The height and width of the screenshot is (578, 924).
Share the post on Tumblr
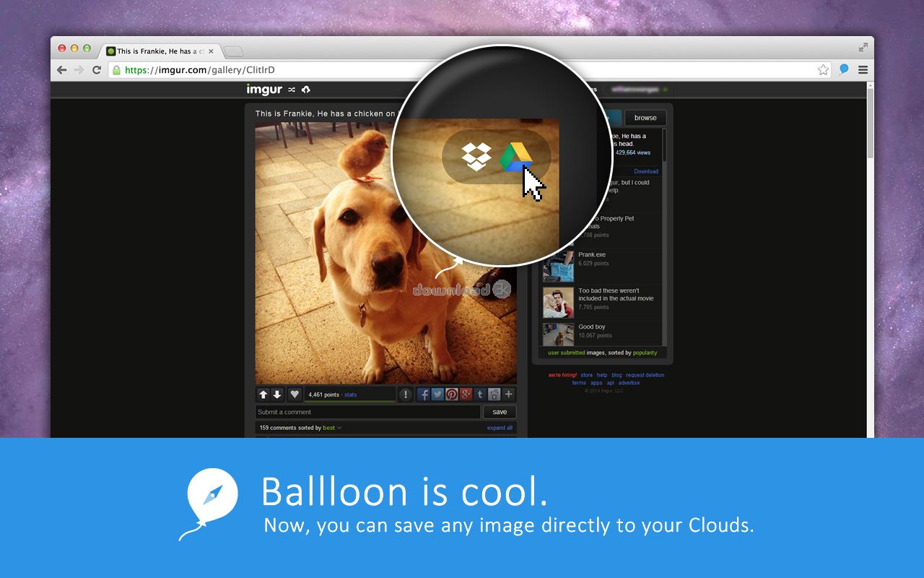[480, 394]
